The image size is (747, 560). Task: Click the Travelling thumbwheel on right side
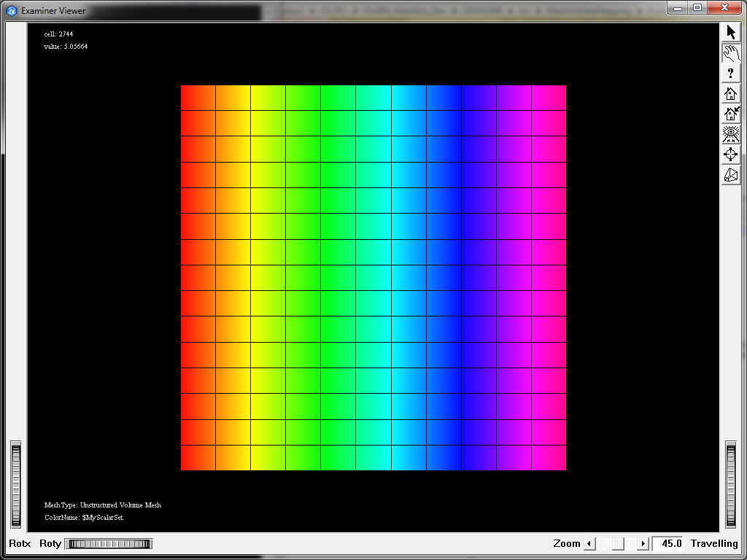point(731,484)
